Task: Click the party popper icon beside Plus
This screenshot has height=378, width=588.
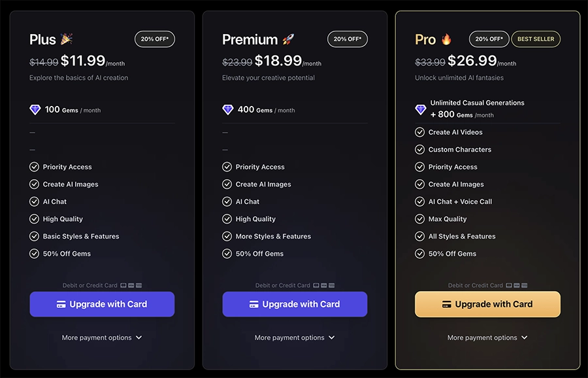Action: click(67, 39)
